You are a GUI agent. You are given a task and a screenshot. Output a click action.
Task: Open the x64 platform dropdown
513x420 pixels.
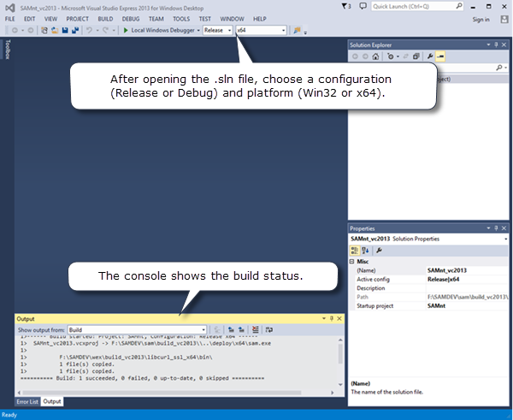pos(261,30)
